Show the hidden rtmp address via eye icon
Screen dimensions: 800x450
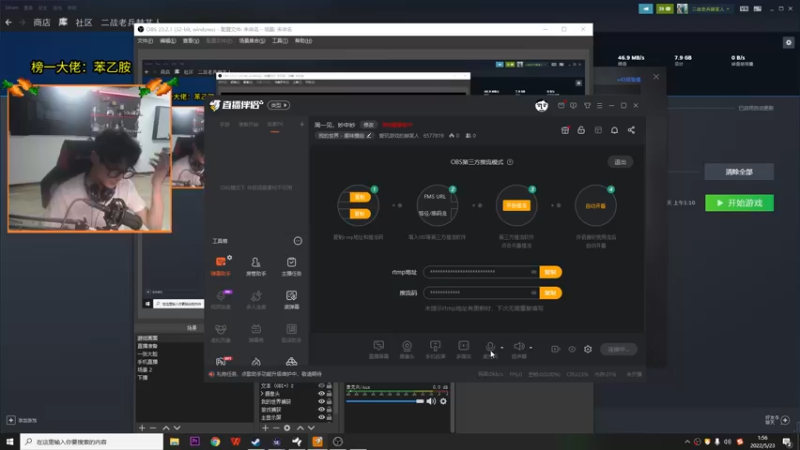pos(534,272)
